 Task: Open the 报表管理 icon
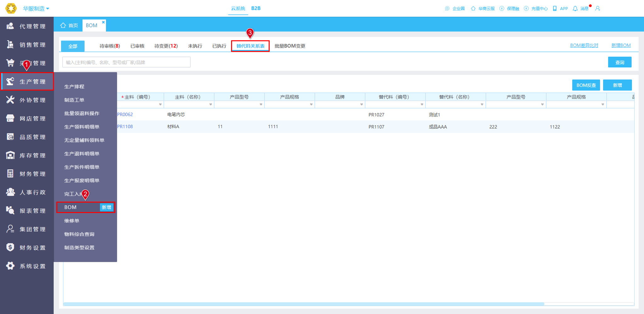tap(10, 210)
